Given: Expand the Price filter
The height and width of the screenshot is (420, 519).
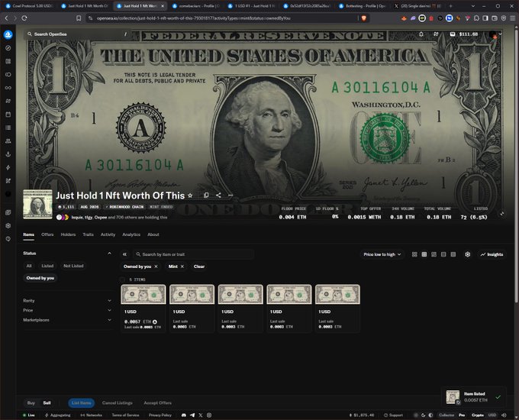Looking at the screenshot, I should (67, 310).
